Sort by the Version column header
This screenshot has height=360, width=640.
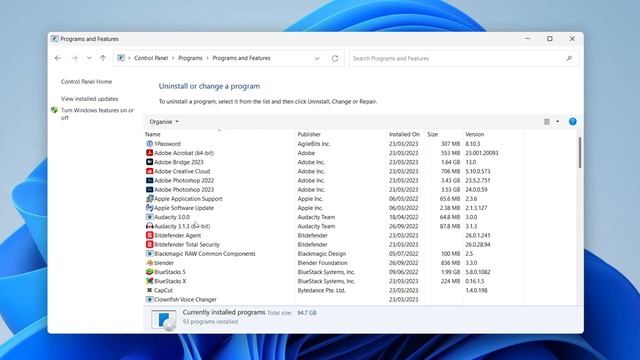click(x=475, y=134)
